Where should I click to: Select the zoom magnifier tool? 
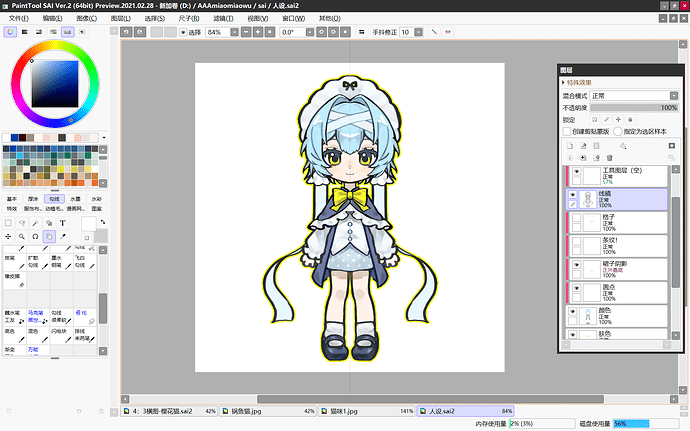point(22,237)
